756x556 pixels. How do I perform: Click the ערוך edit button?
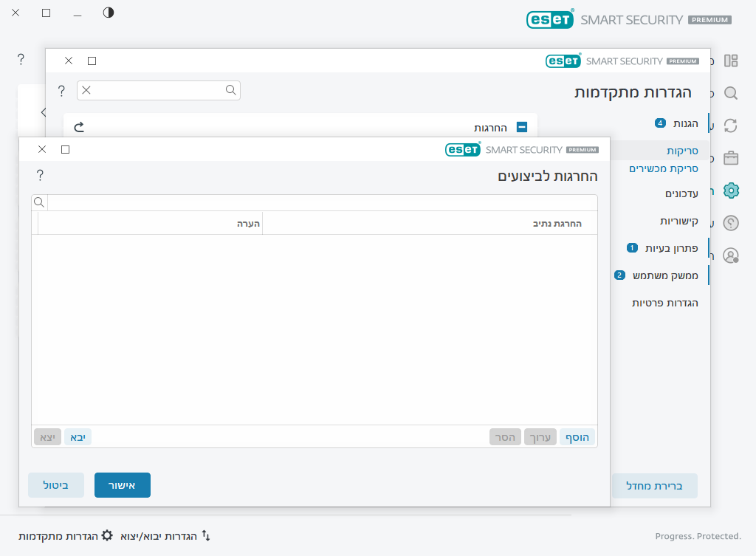[x=540, y=437]
